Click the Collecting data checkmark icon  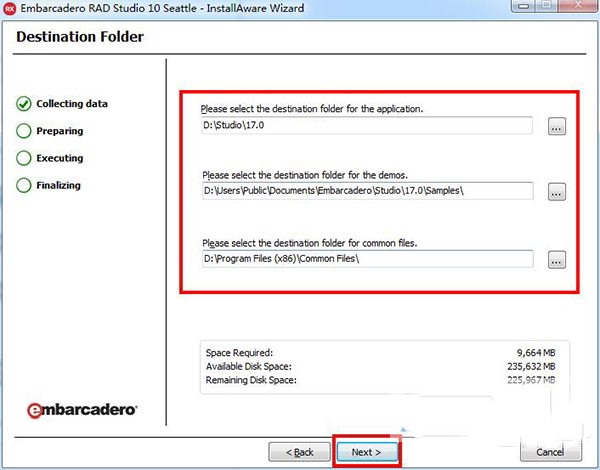(24, 104)
